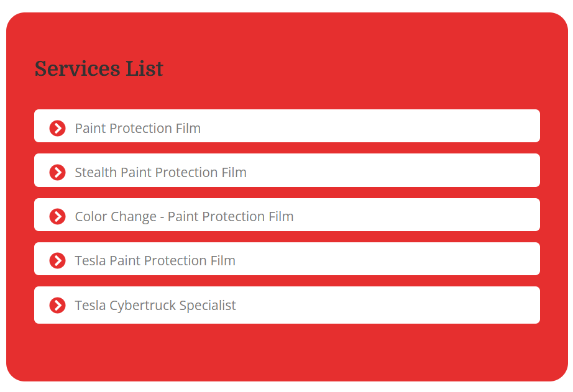Viewport: 573px width, 392px height.
Task: Click red area below the Tesla Cybertruck Specialist row
Action: 286,351
